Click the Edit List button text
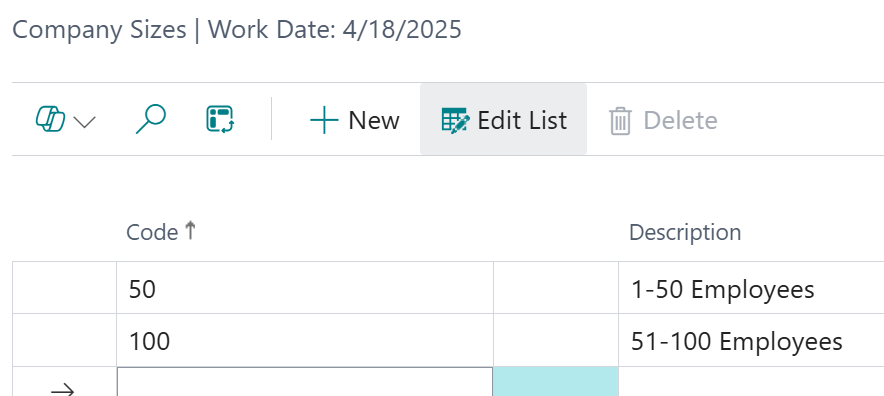This screenshot has width=884, height=396. pos(522,121)
